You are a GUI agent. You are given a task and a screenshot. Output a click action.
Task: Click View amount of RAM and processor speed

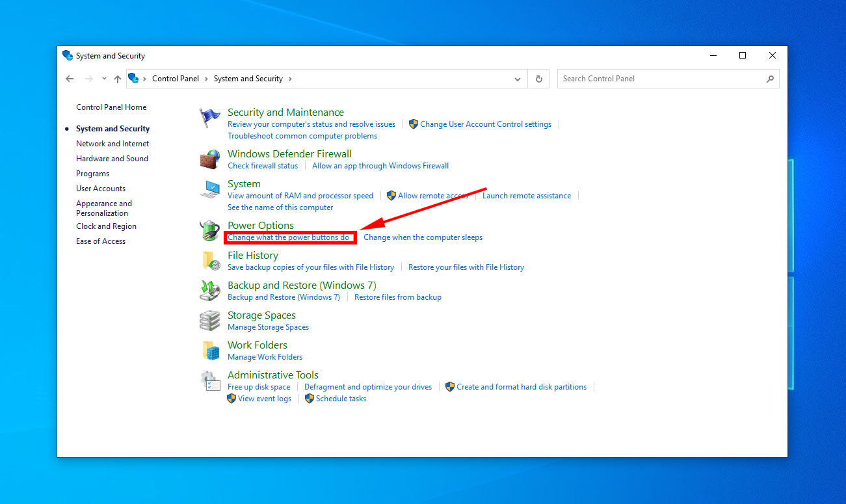(300, 196)
